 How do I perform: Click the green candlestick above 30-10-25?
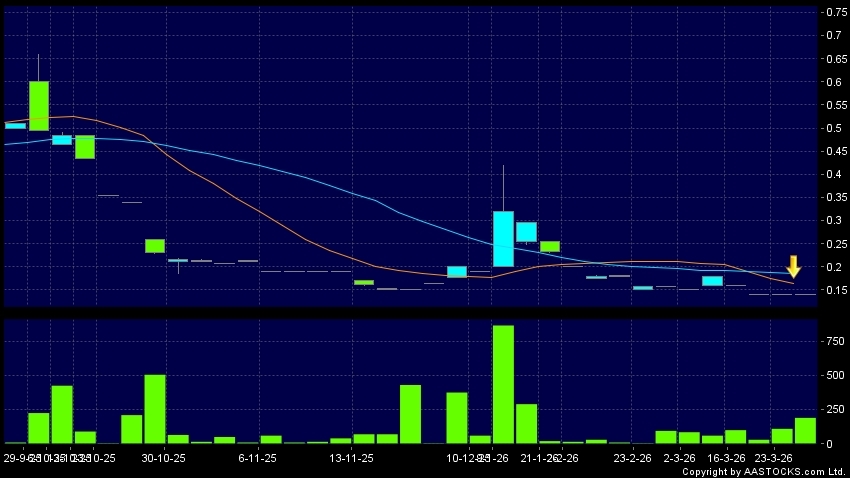155,245
